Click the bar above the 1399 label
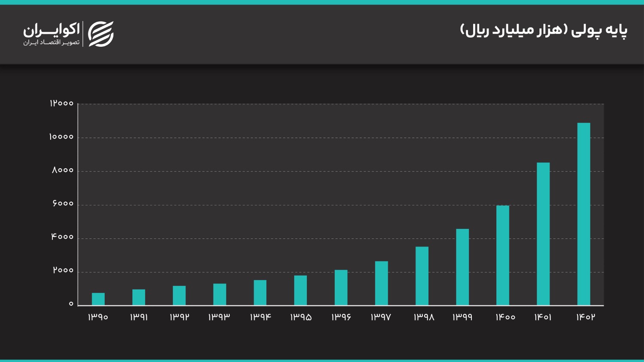The image size is (644, 362). point(462,267)
